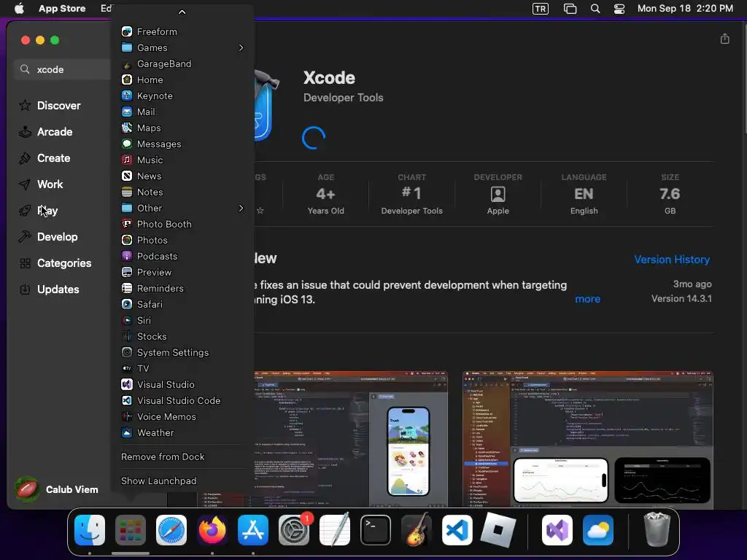Click the Share icon in App Store
The width and height of the screenshot is (747, 560).
[724, 39]
